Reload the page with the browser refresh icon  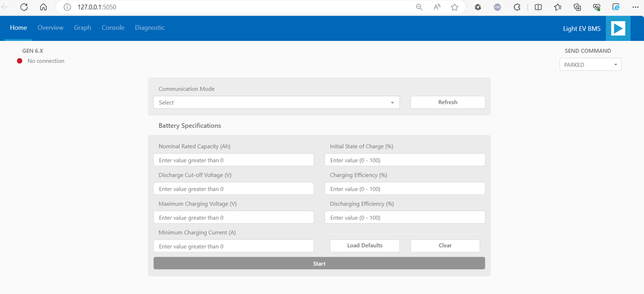click(x=24, y=7)
